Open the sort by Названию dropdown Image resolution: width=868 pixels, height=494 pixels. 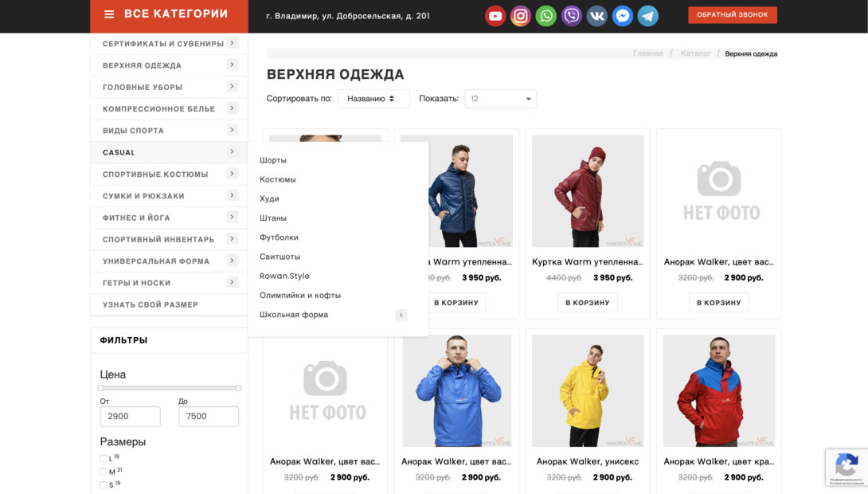pyautogui.click(x=373, y=99)
